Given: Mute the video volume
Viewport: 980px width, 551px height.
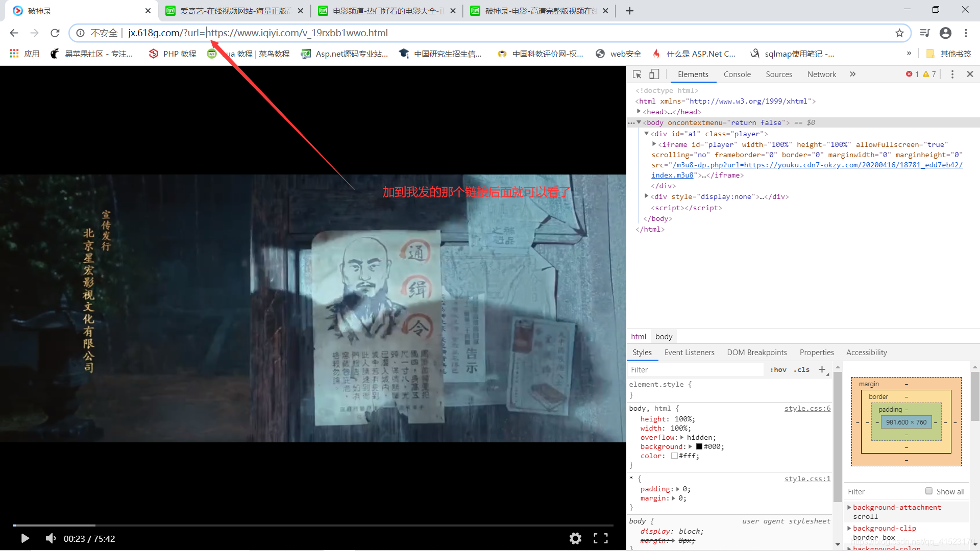Looking at the screenshot, I should coord(51,539).
